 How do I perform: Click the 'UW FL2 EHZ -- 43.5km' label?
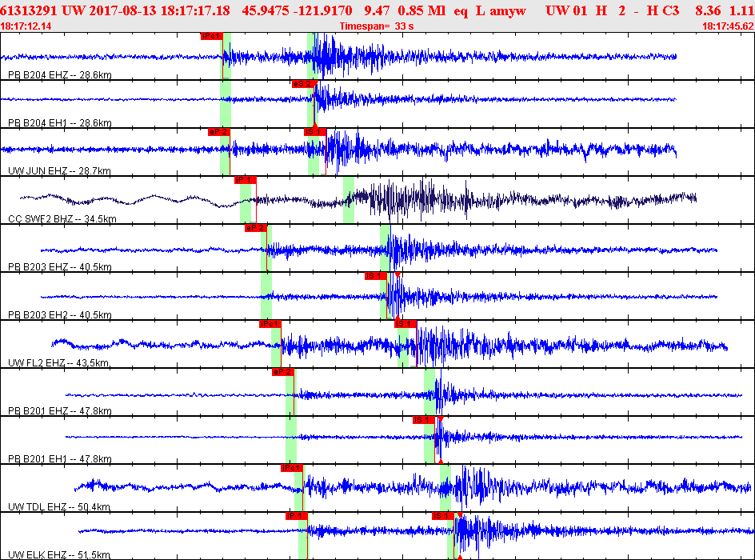[x=58, y=363]
